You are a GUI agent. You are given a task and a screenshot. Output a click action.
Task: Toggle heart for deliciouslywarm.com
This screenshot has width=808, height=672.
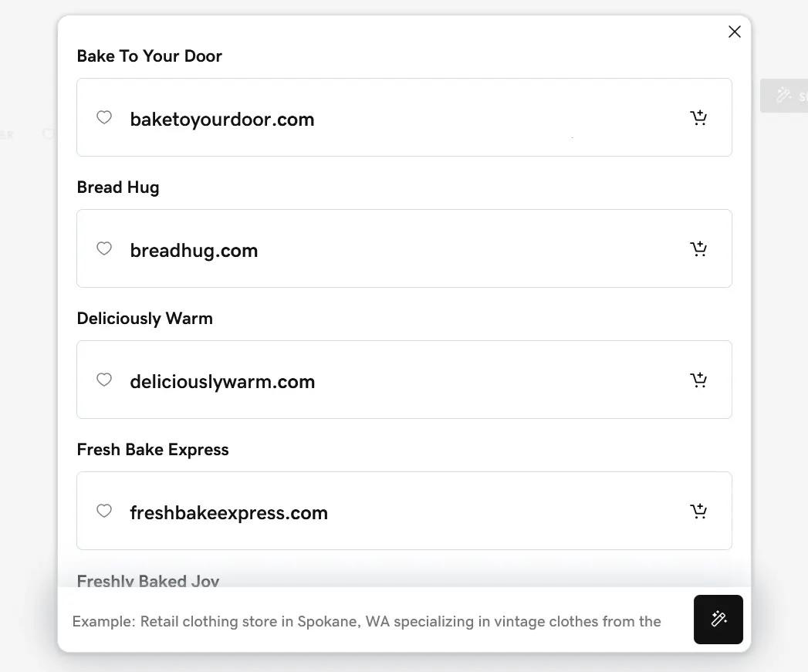tap(104, 380)
